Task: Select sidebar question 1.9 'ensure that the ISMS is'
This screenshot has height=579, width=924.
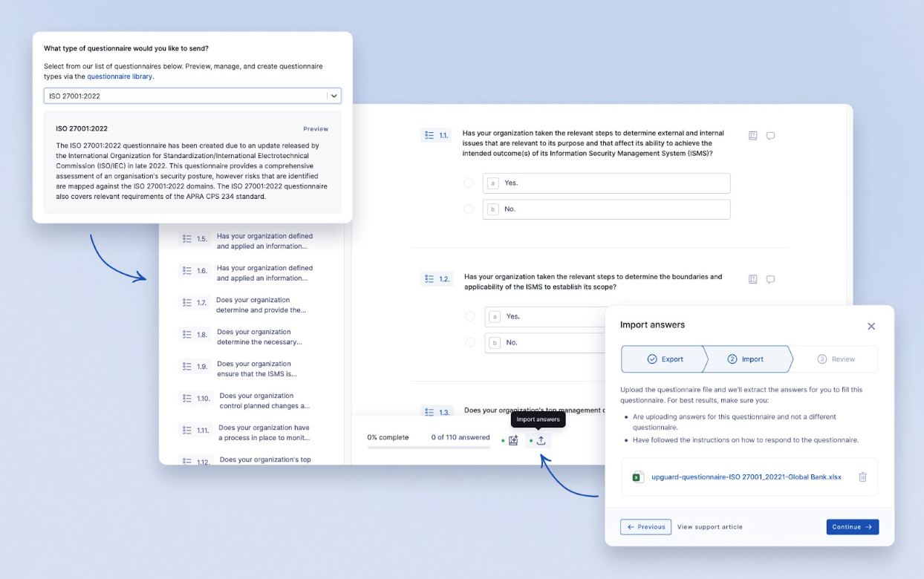Action: pos(256,369)
